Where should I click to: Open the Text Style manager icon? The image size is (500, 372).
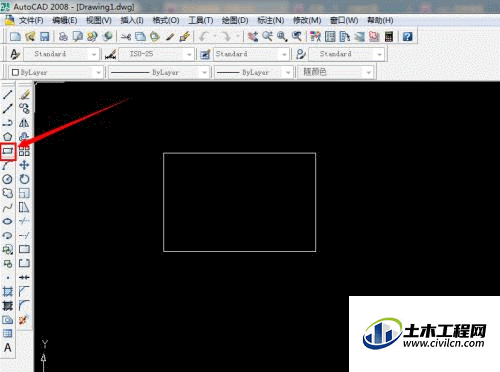click(15, 54)
